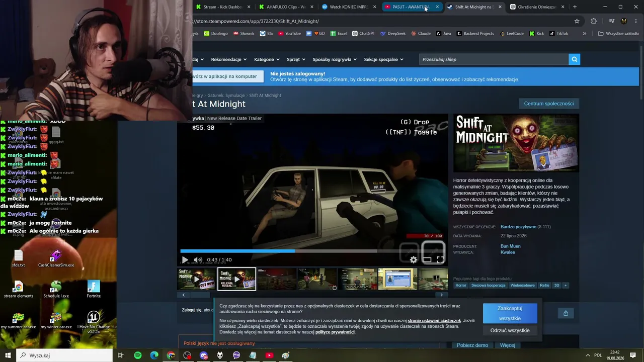Open the cookie settings page link
This screenshot has height=362, width=644.
click(434, 321)
